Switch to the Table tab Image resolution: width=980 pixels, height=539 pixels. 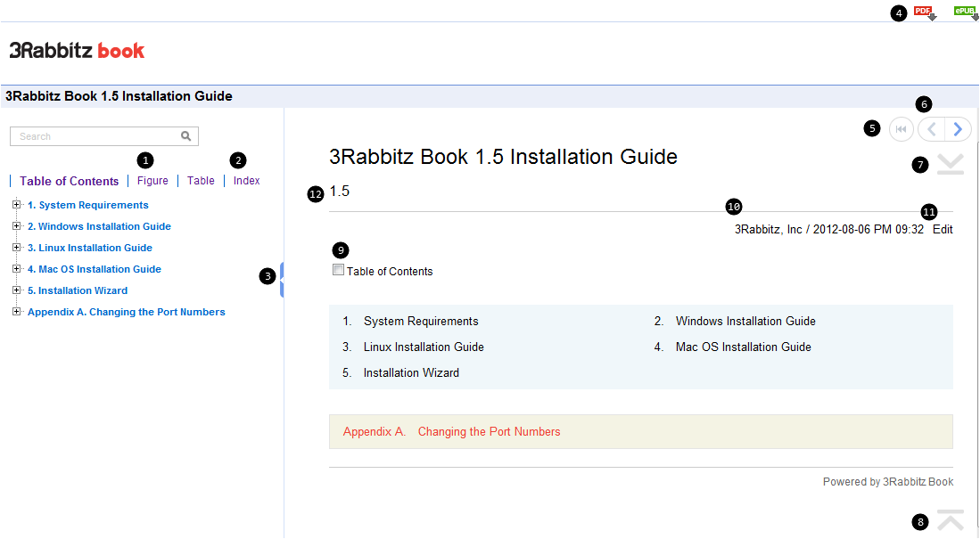point(201,181)
